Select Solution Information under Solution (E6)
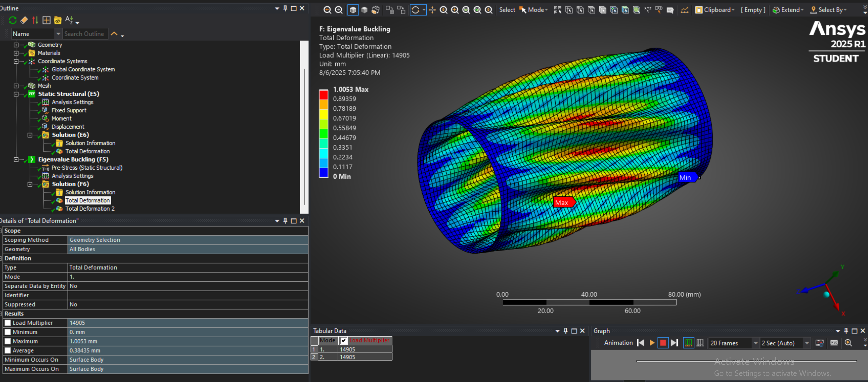Image resolution: width=868 pixels, height=382 pixels. (90, 143)
